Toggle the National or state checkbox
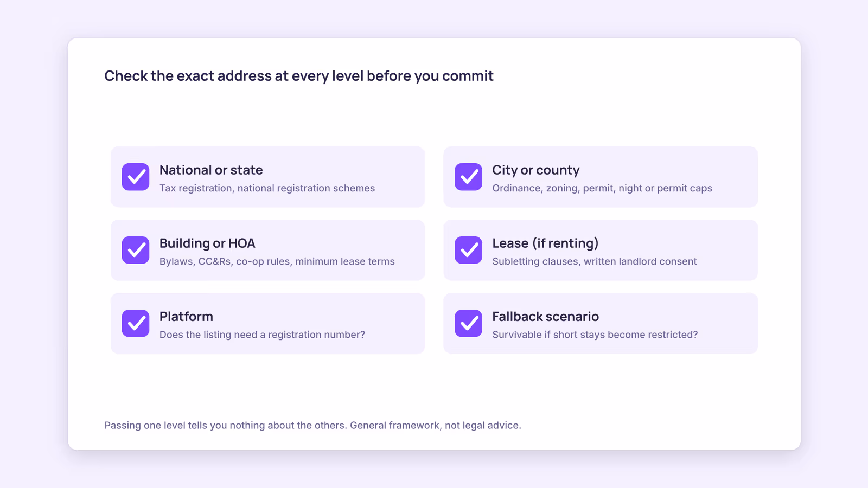Image resolution: width=868 pixels, height=488 pixels. (136, 177)
